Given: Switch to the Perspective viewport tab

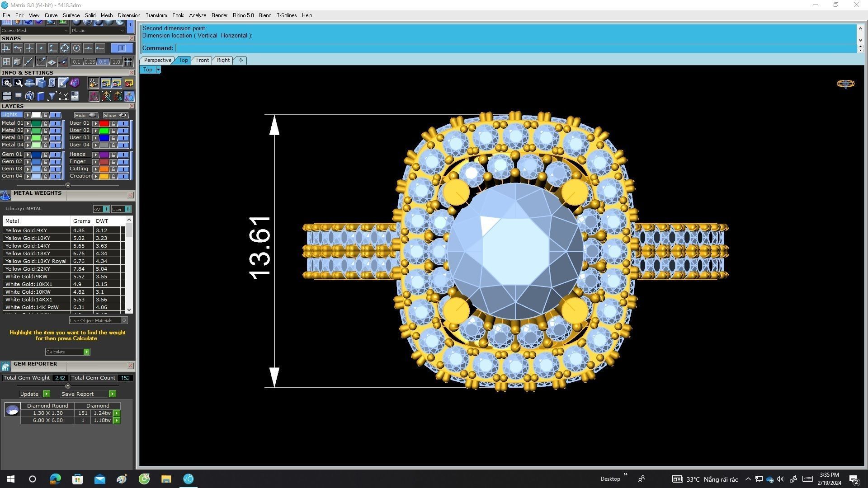Looking at the screenshot, I should [157, 60].
